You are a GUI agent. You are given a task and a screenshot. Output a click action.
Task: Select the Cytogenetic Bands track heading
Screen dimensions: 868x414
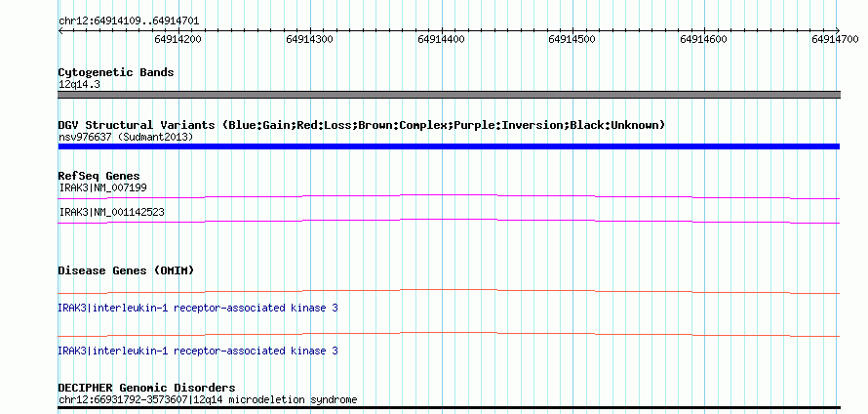click(x=116, y=72)
